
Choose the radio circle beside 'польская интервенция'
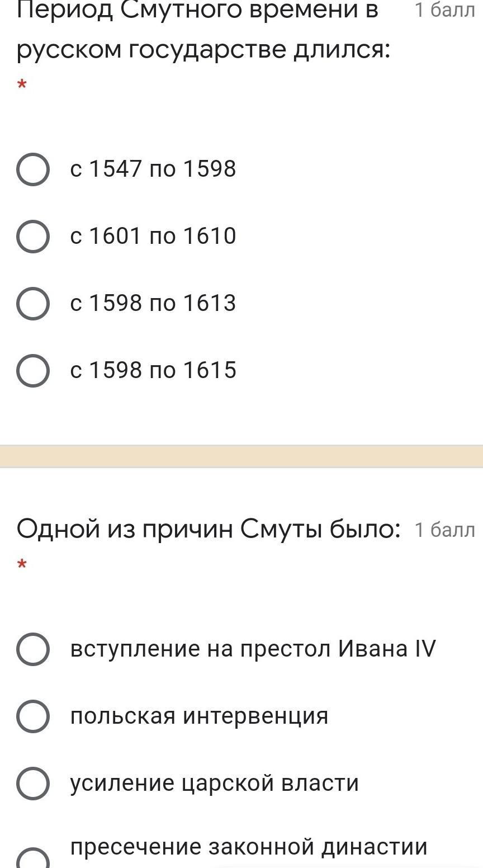tap(33, 716)
